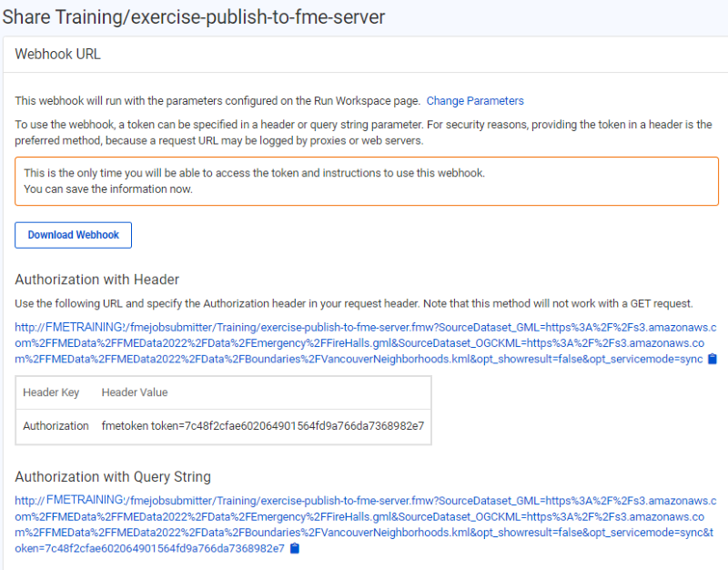Screen dimensions: 728x570
Task: Open the Change Parameters link
Action: click(x=474, y=101)
